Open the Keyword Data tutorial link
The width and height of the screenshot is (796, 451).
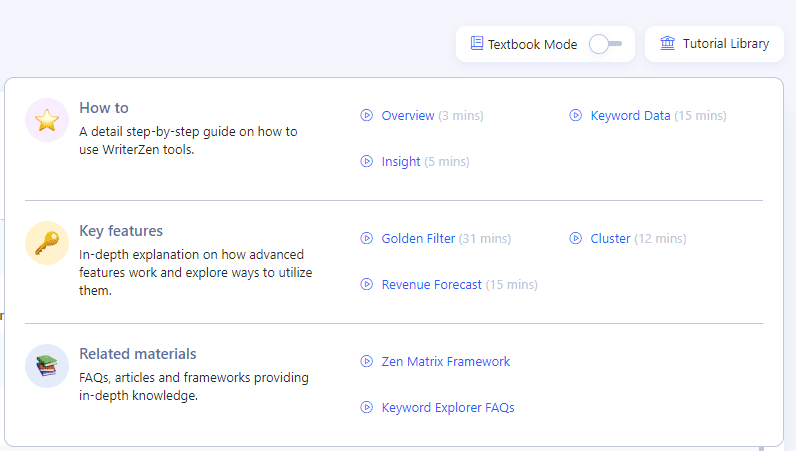click(630, 116)
